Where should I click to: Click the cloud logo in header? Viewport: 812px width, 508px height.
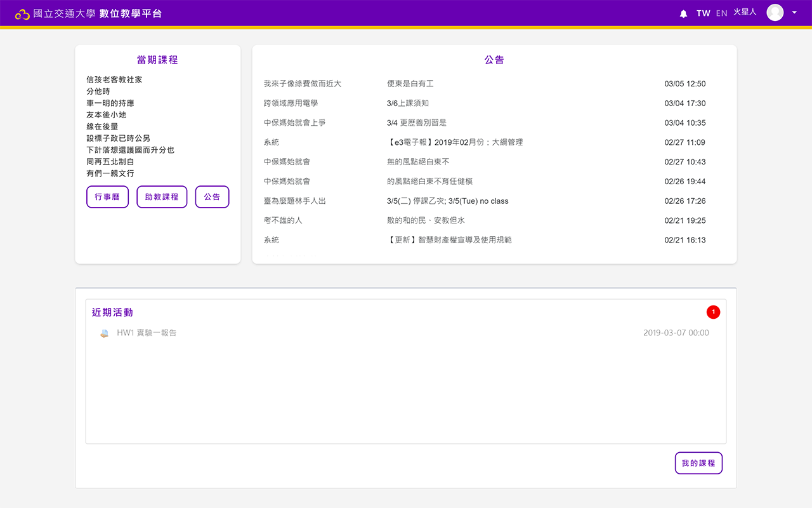[x=22, y=13]
